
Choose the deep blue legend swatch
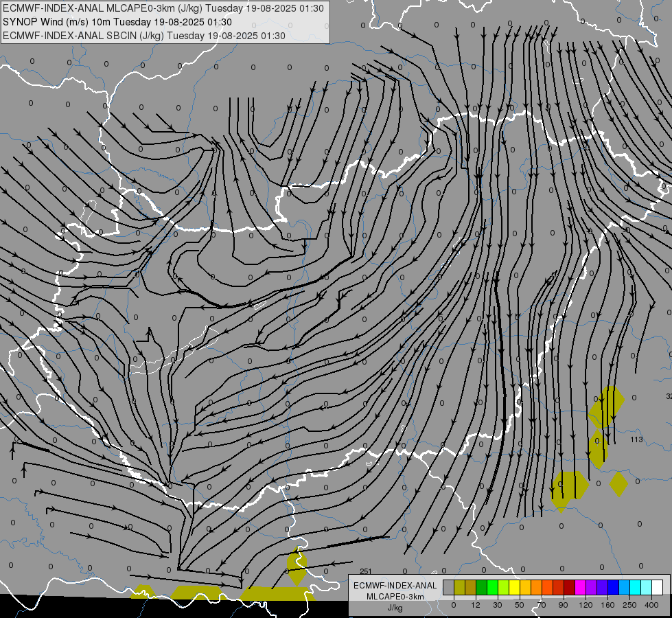click(613, 588)
